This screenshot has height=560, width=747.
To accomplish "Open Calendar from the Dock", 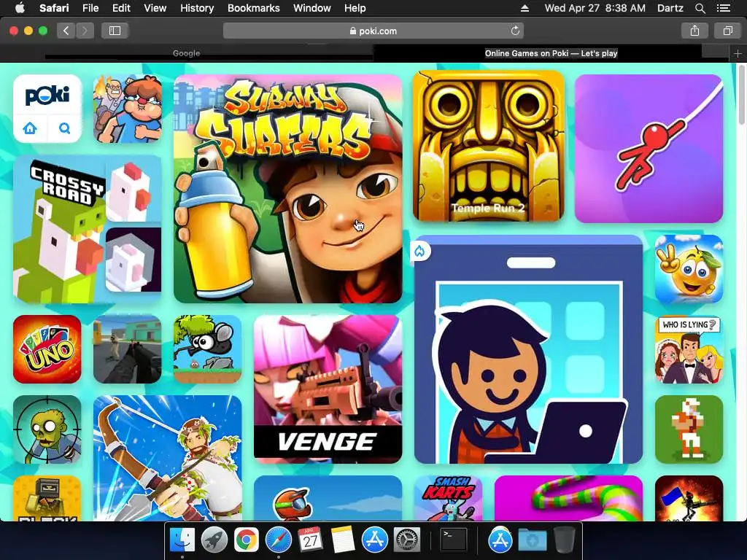I will coord(310,540).
